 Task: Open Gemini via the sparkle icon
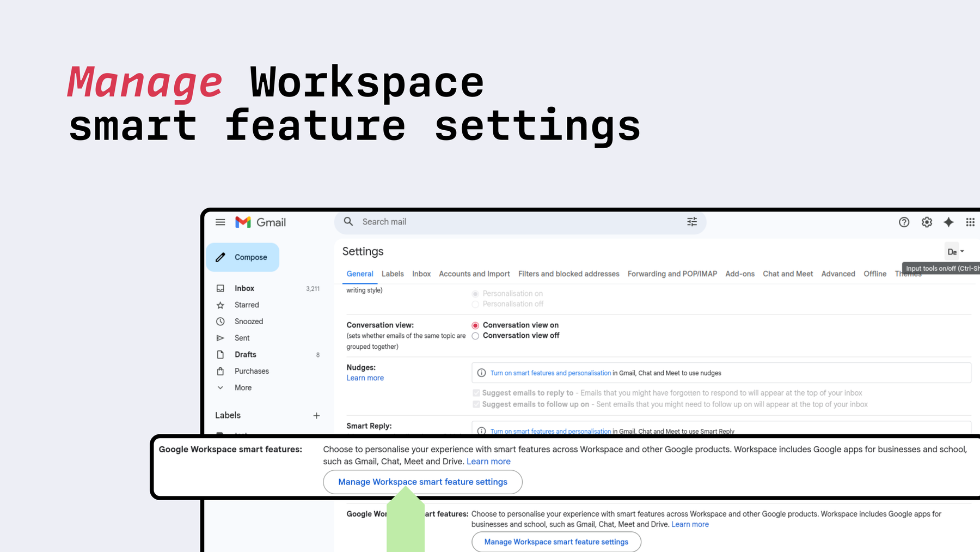click(x=948, y=222)
